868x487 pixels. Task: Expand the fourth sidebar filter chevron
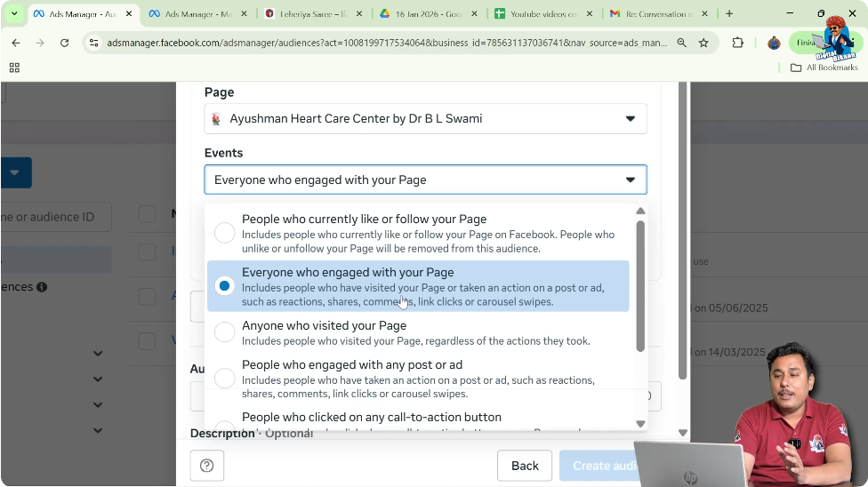tap(98, 430)
